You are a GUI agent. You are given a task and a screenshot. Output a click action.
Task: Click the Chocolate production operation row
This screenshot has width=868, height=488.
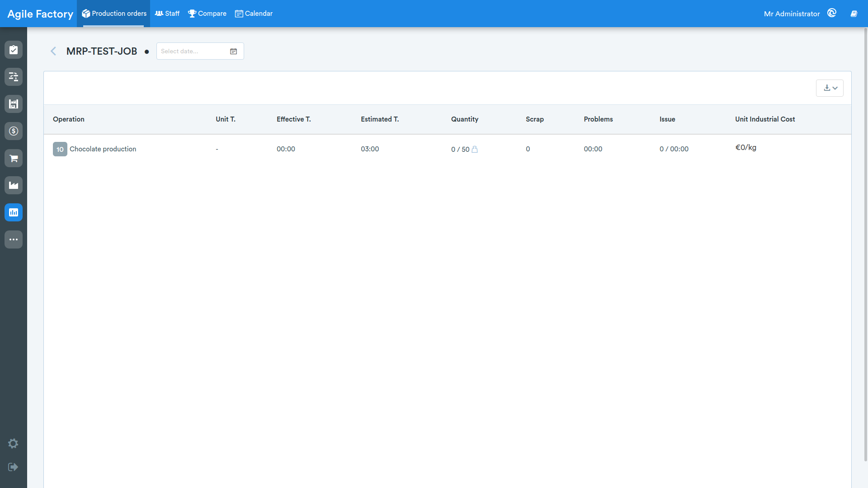click(x=448, y=149)
